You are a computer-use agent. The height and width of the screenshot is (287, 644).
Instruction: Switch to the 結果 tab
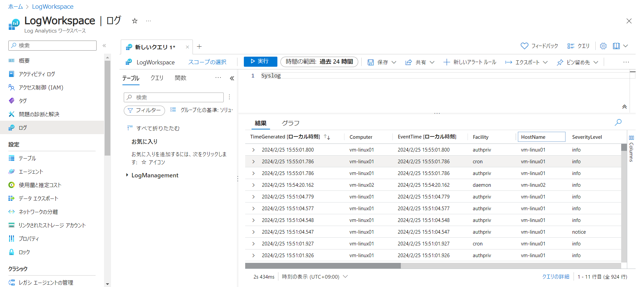pos(261,123)
